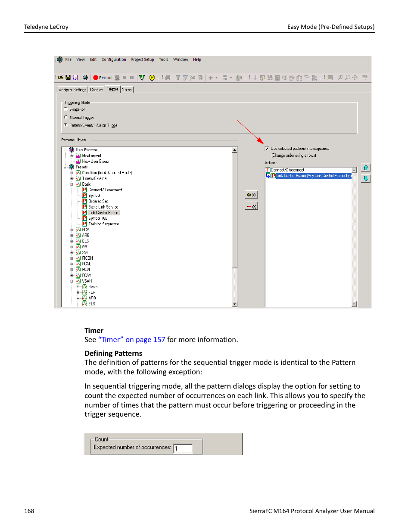Click the application logo icon near File

click(60, 59)
